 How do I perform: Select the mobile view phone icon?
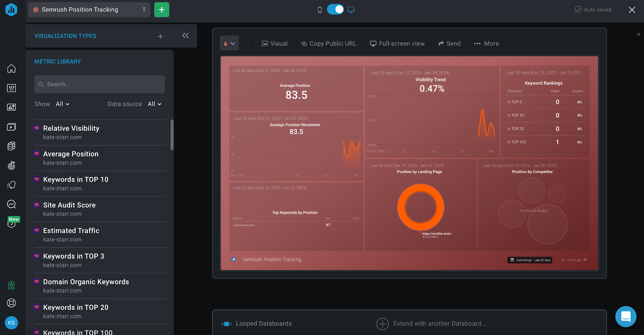pyautogui.click(x=320, y=10)
